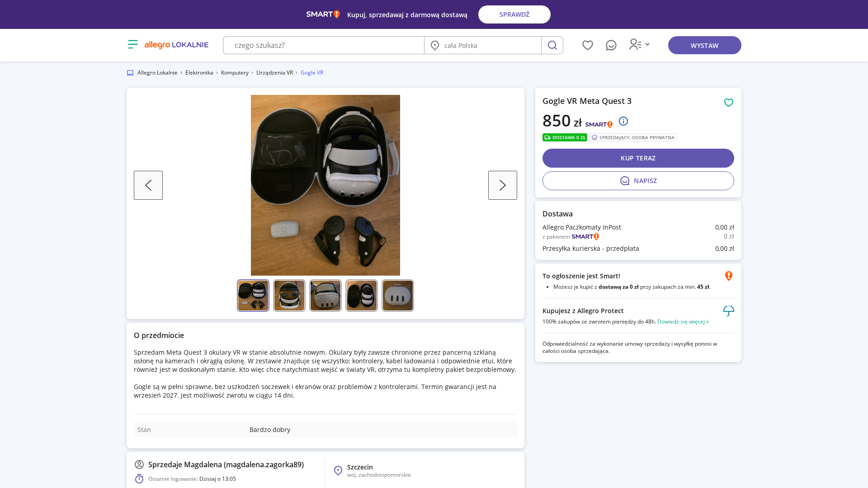Open seller Magdalena's profile link
This screenshot has width=868, height=488.
tap(226, 465)
